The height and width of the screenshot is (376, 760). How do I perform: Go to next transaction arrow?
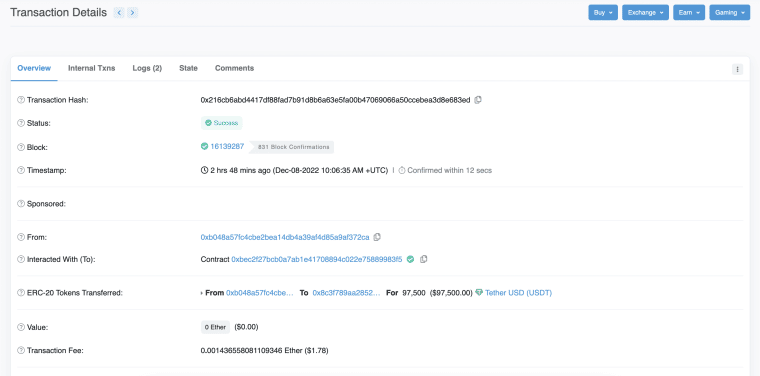[133, 13]
